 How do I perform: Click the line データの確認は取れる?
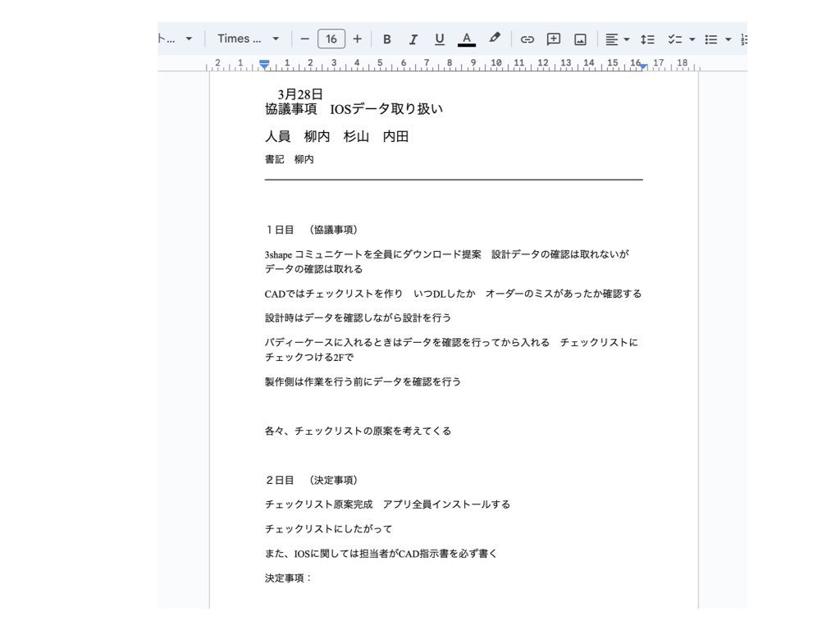[x=313, y=269]
